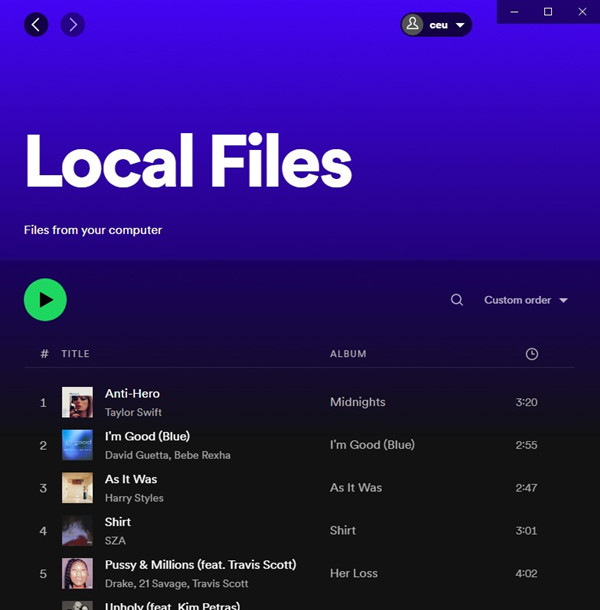Open the Her Loss album link

coord(354,573)
